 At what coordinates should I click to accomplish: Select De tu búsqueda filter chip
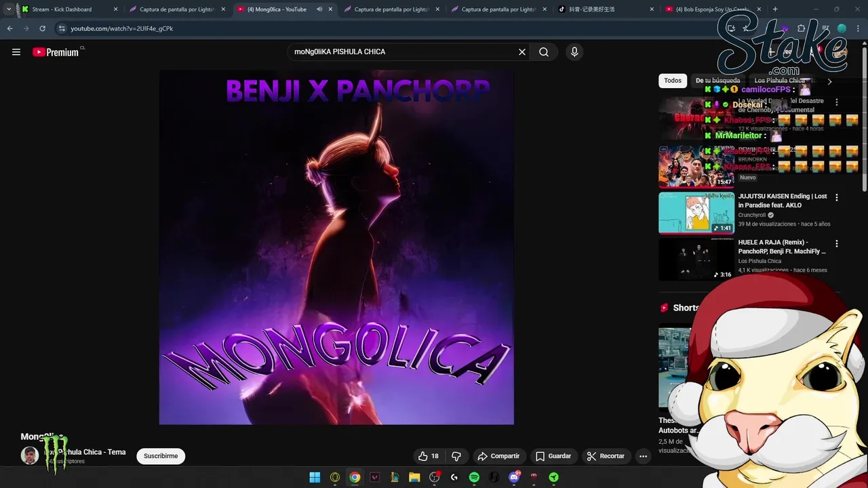(717, 81)
